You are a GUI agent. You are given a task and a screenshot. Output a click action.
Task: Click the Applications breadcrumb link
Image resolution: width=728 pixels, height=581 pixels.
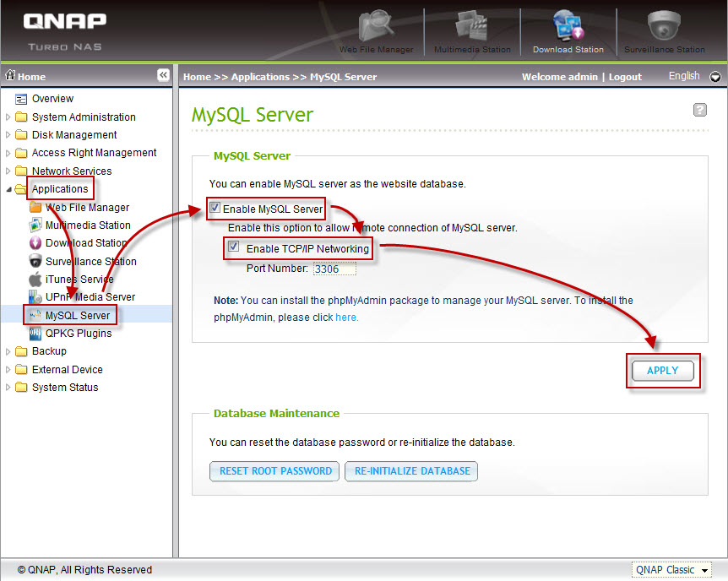260,77
